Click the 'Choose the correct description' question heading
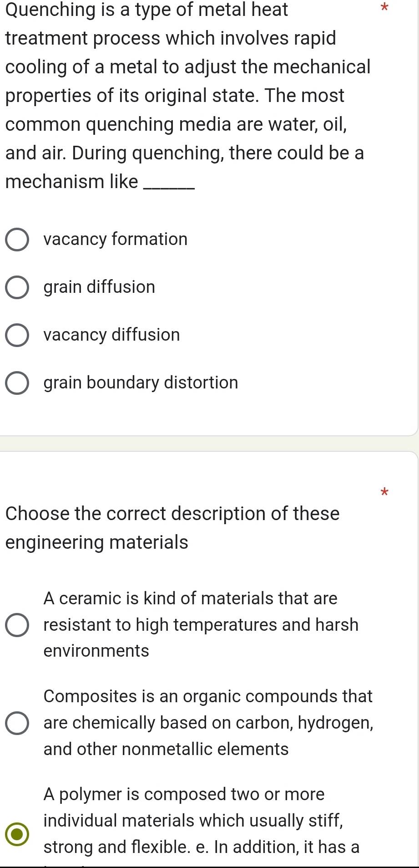The width and height of the screenshot is (419, 868). click(172, 528)
